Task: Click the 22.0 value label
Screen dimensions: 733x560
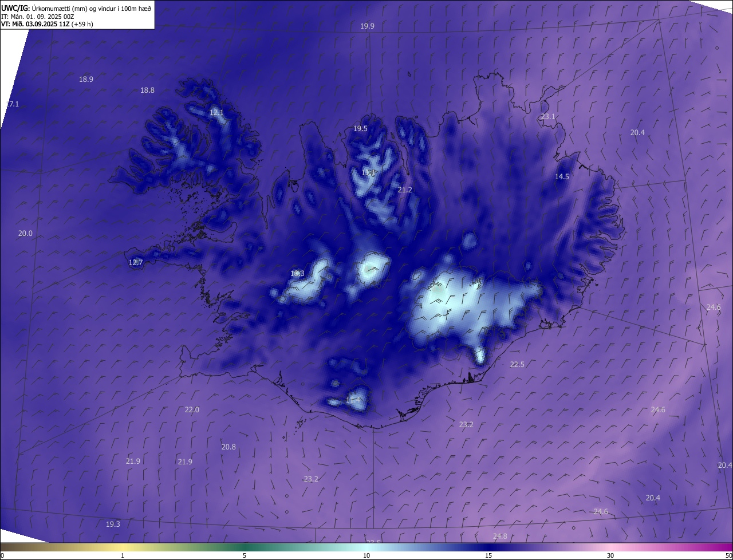Action: [x=192, y=409]
